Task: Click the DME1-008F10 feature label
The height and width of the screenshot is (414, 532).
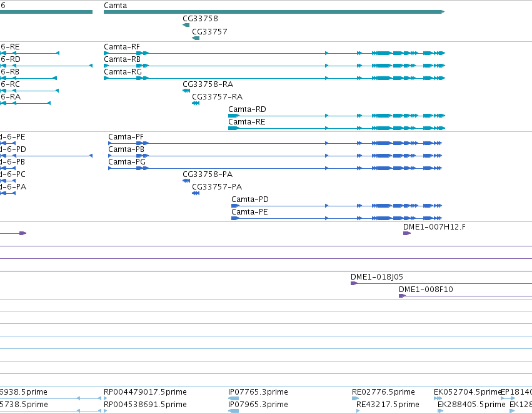Action: 426,290
